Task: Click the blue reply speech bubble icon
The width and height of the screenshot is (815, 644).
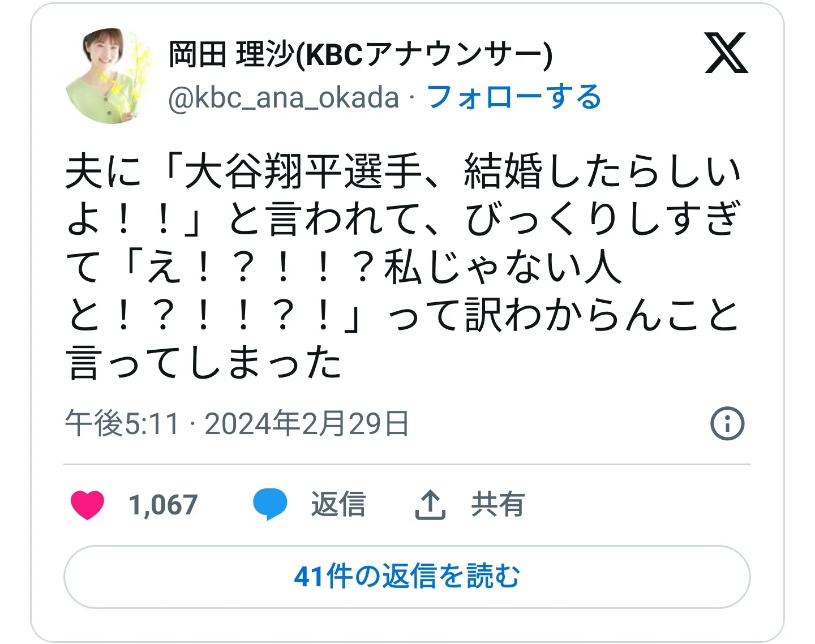Action: coord(270,505)
